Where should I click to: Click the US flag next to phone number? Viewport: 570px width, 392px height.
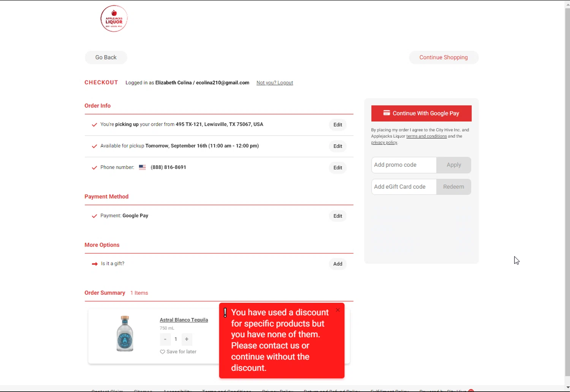pos(142,167)
